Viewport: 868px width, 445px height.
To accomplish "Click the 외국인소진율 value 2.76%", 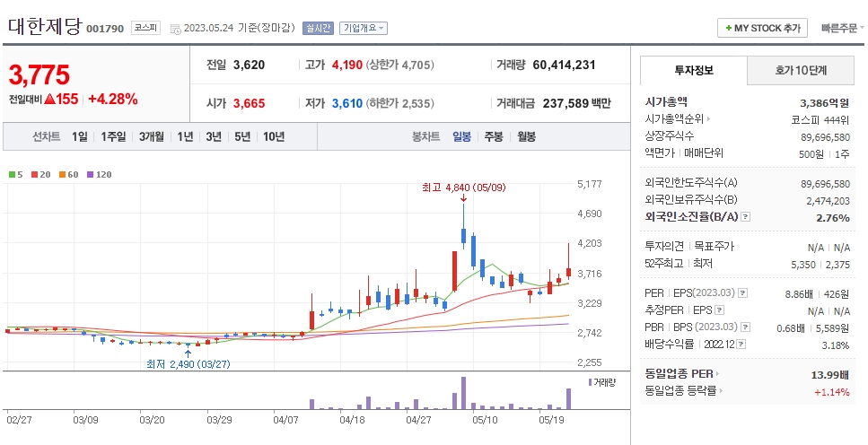I will pos(833,218).
